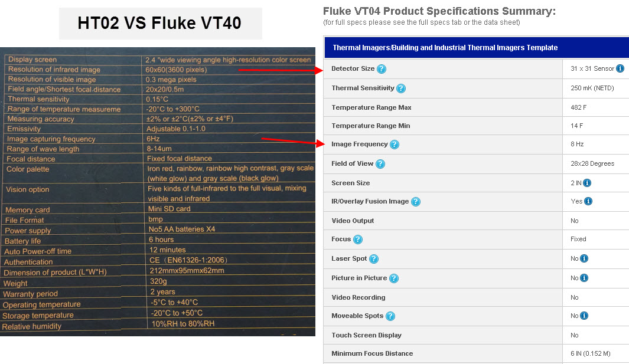
Task: Click the help icon beside Focus
Action: pos(357,240)
